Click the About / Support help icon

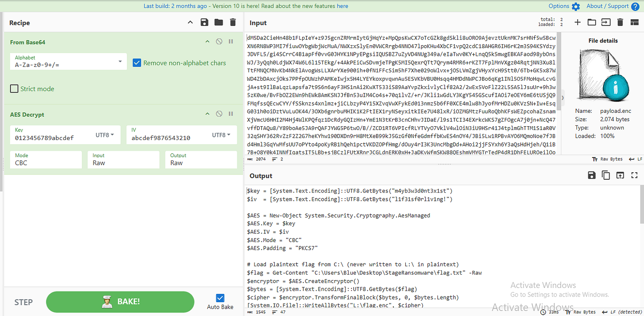coord(635,6)
